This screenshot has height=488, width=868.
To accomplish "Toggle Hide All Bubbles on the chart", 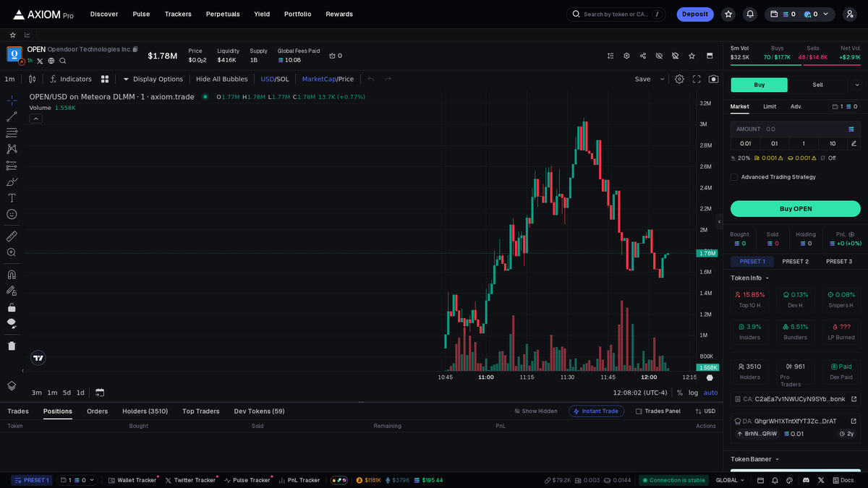I will (221, 79).
